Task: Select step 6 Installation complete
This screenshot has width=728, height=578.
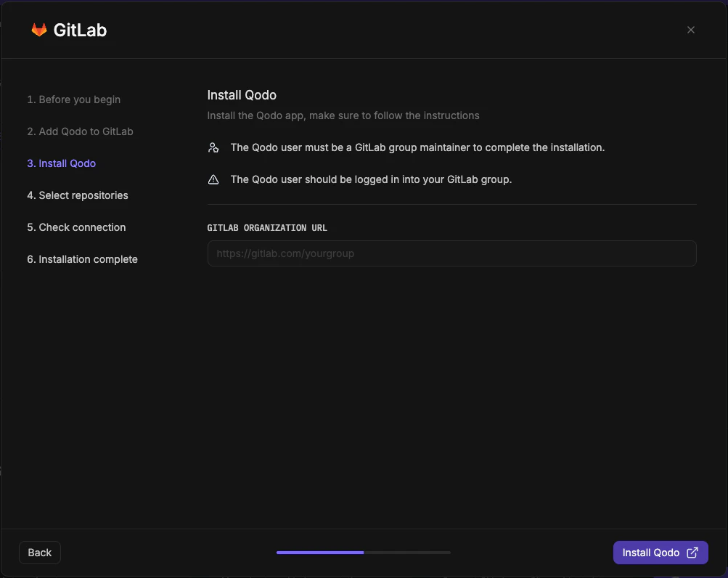Action: click(x=82, y=259)
